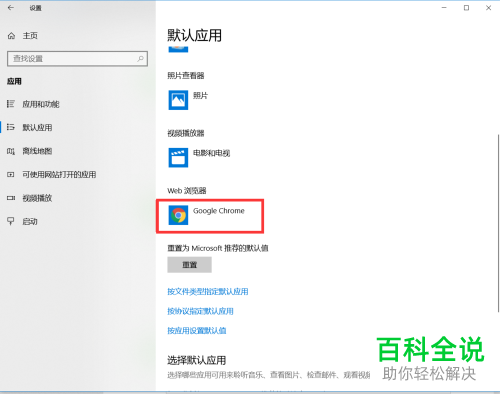Click the vertical scrollbar on the right
This screenshot has width=500, height=394.
(498, 223)
